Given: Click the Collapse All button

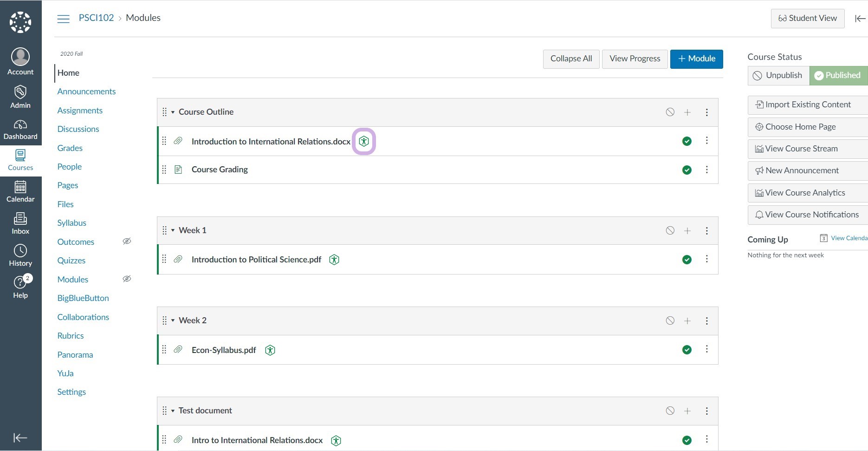Looking at the screenshot, I should coord(571,59).
